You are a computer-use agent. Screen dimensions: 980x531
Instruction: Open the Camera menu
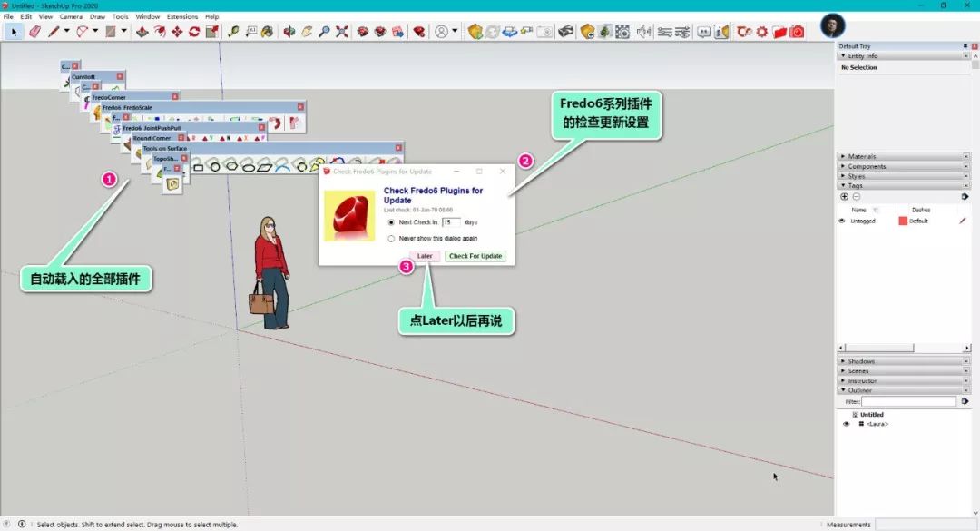[71, 17]
